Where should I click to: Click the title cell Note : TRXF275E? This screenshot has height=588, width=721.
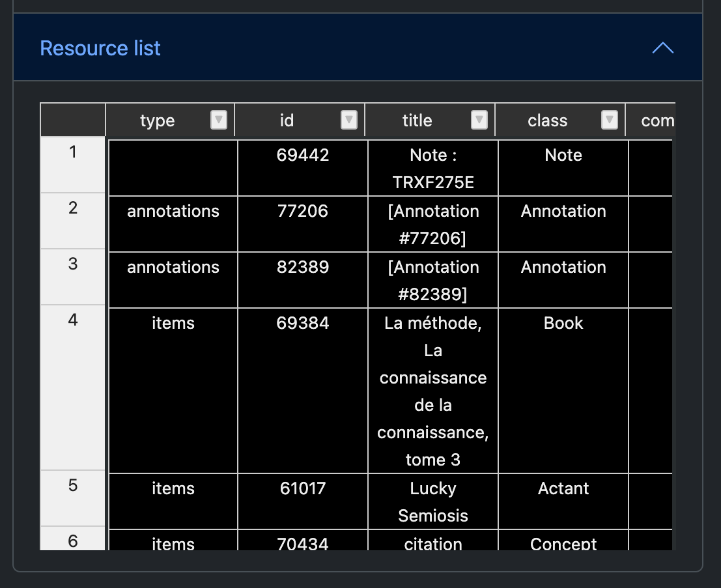pyautogui.click(x=433, y=168)
